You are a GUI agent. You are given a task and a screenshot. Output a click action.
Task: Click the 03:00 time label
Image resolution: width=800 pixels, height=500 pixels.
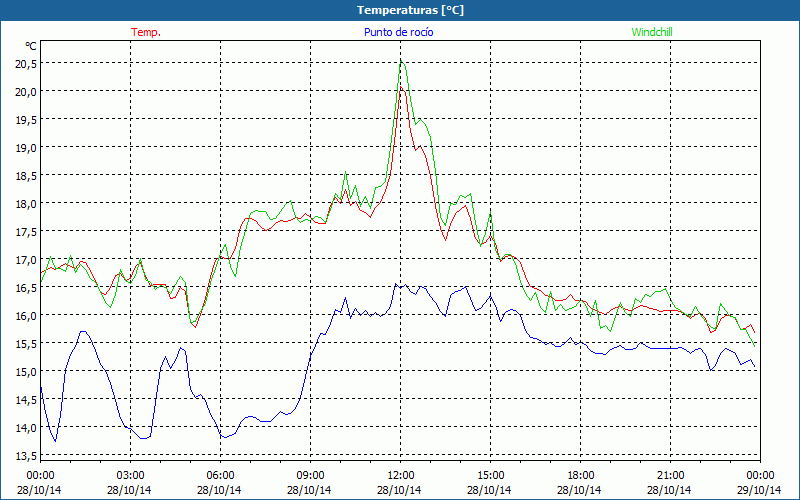[130, 476]
